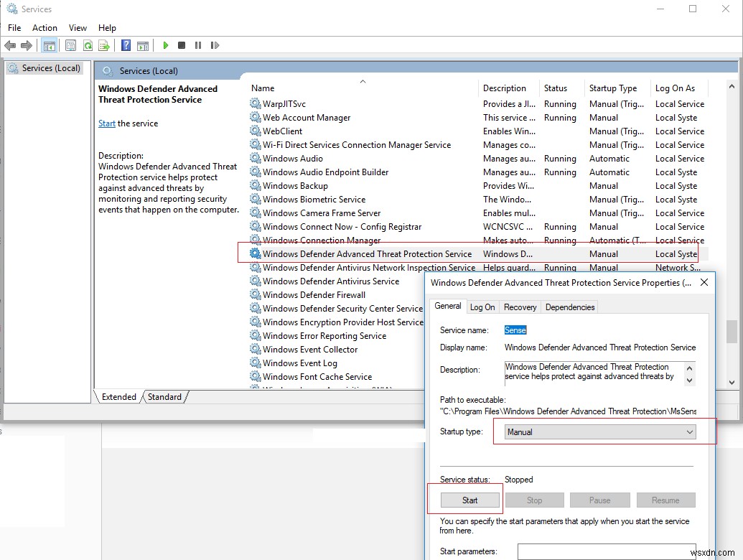743x560 pixels.
Task: Refresh the services list
Action: [88, 45]
